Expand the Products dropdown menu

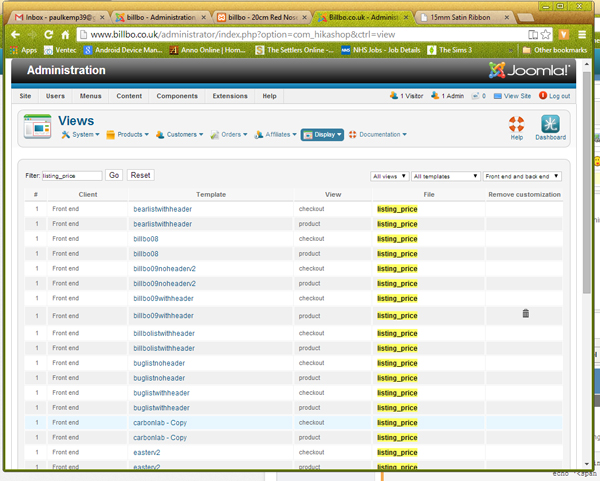click(x=127, y=135)
